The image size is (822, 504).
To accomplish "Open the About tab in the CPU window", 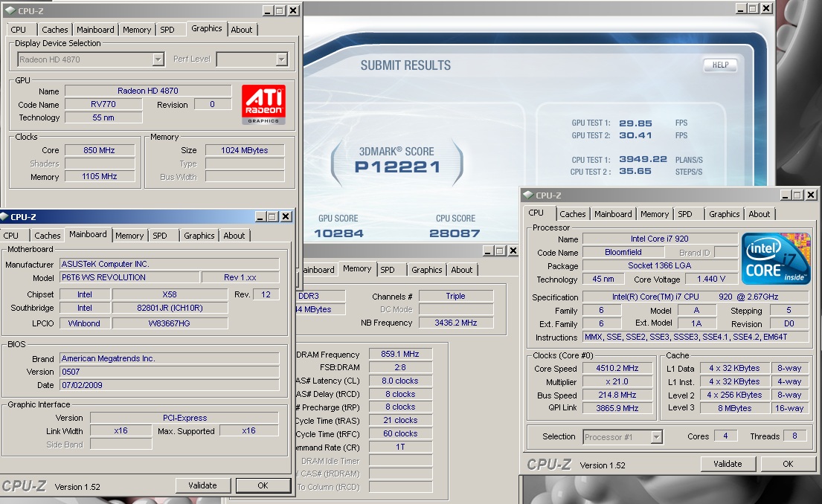I will tap(759, 214).
